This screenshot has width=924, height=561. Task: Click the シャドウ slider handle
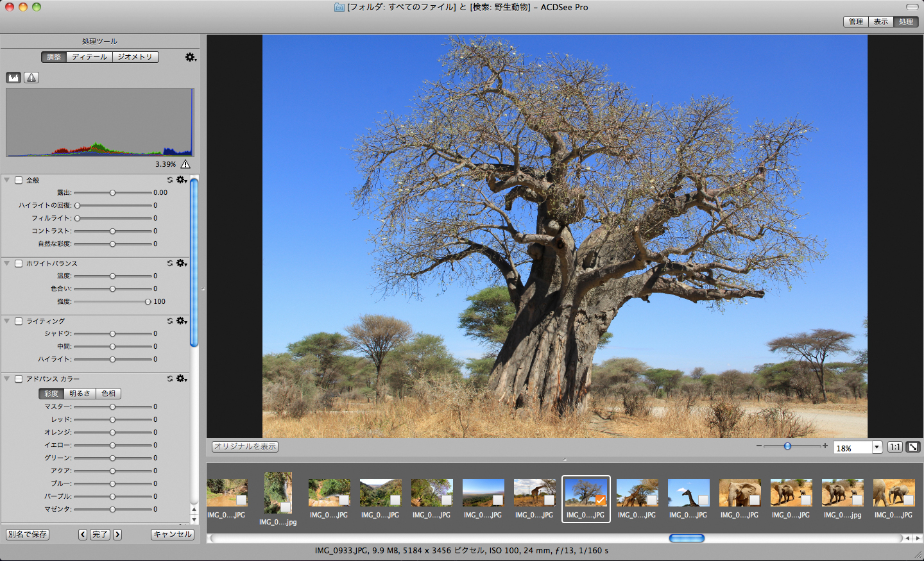[113, 334]
